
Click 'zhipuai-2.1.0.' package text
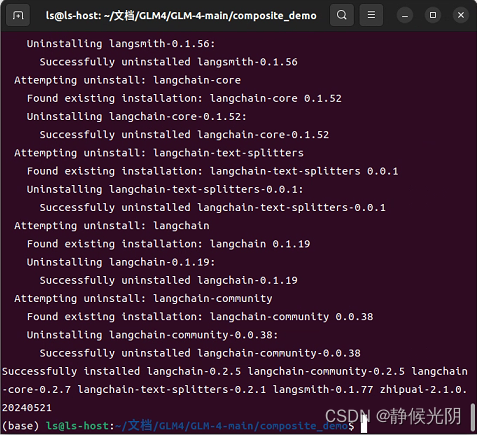tap(424, 389)
